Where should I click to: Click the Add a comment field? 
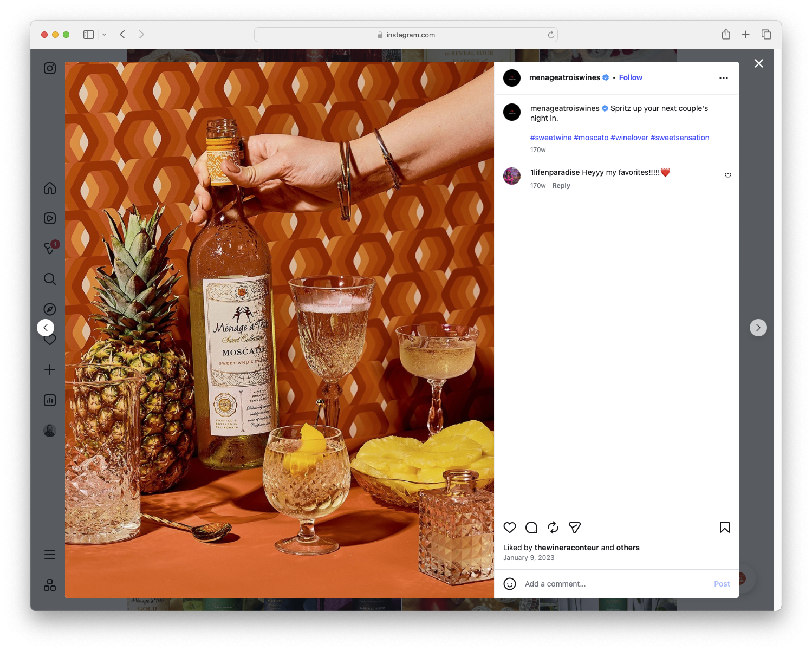coord(555,584)
